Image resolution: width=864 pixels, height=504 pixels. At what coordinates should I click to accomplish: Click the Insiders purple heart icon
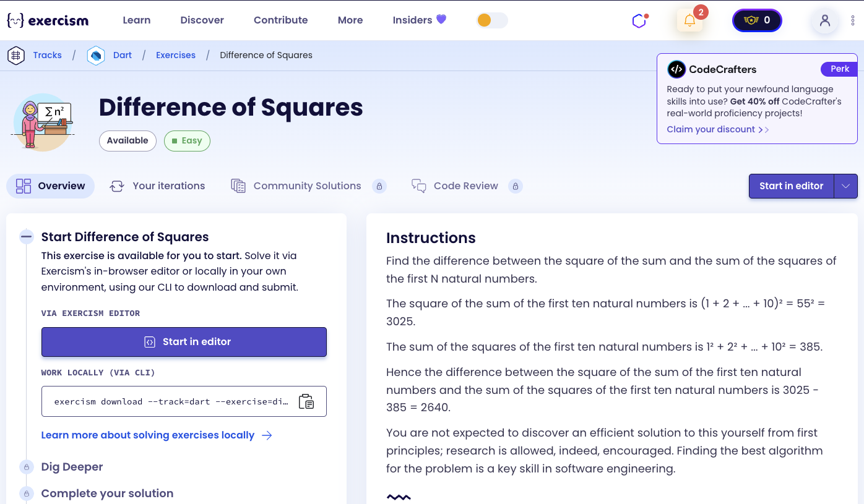(440, 20)
